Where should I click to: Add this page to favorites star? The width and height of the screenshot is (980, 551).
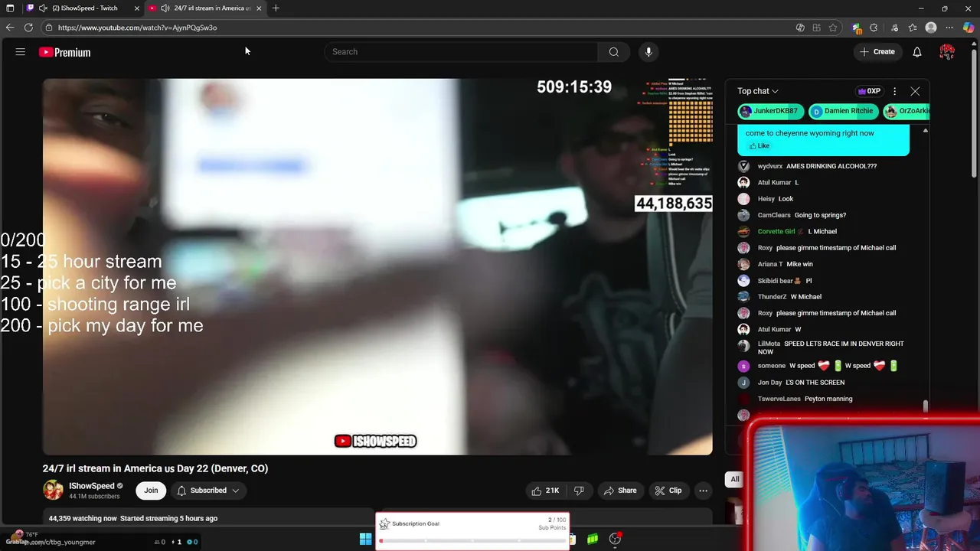[x=833, y=28]
